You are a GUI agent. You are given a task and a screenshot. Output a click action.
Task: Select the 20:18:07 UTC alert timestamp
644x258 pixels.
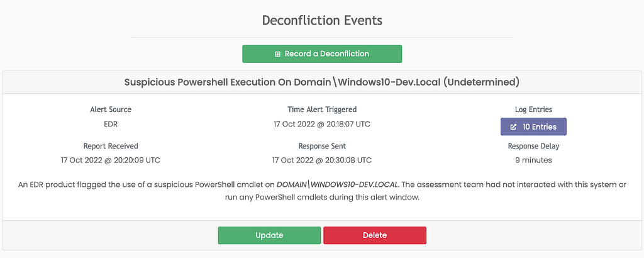pos(322,124)
